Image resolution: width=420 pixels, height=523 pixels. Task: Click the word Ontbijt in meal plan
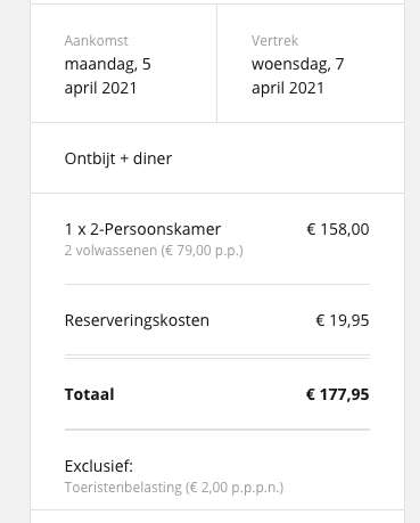90,159
